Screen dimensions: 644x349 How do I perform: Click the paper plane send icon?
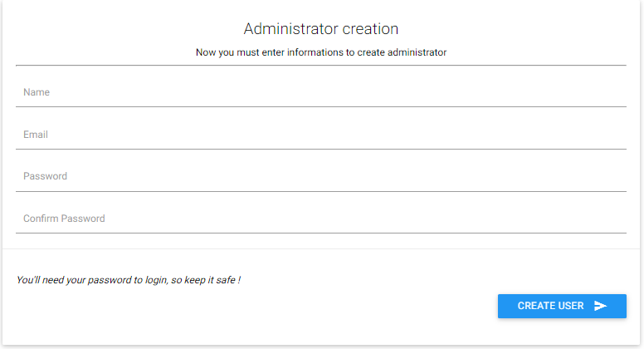point(601,306)
